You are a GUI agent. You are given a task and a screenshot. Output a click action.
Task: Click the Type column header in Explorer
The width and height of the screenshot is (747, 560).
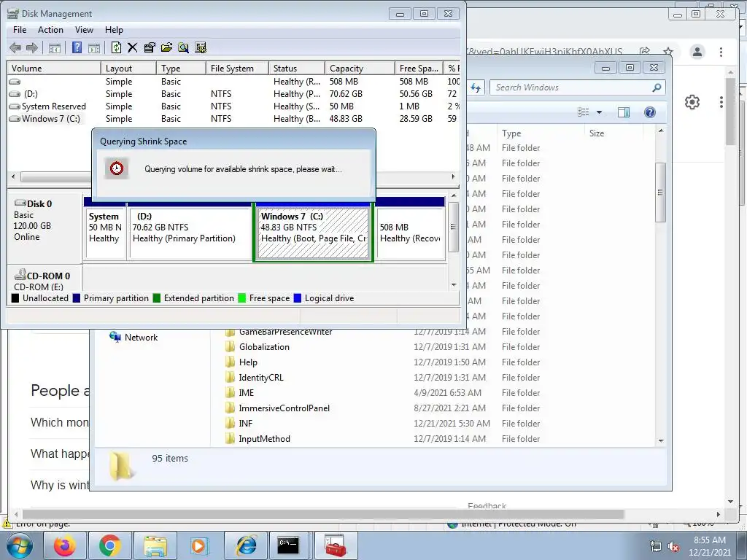coord(541,133)
